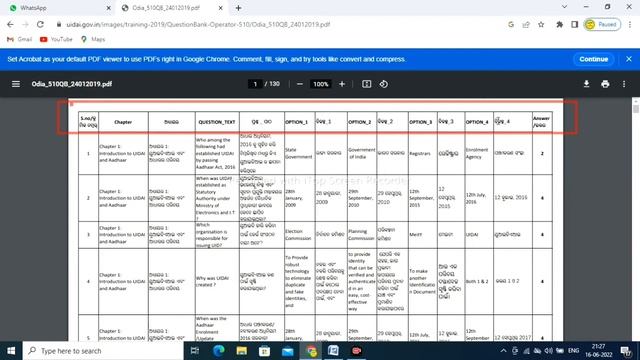Rotate the PDF counterclockwise
This screenshot has width=640, height=360.
[x=384, y=84]
